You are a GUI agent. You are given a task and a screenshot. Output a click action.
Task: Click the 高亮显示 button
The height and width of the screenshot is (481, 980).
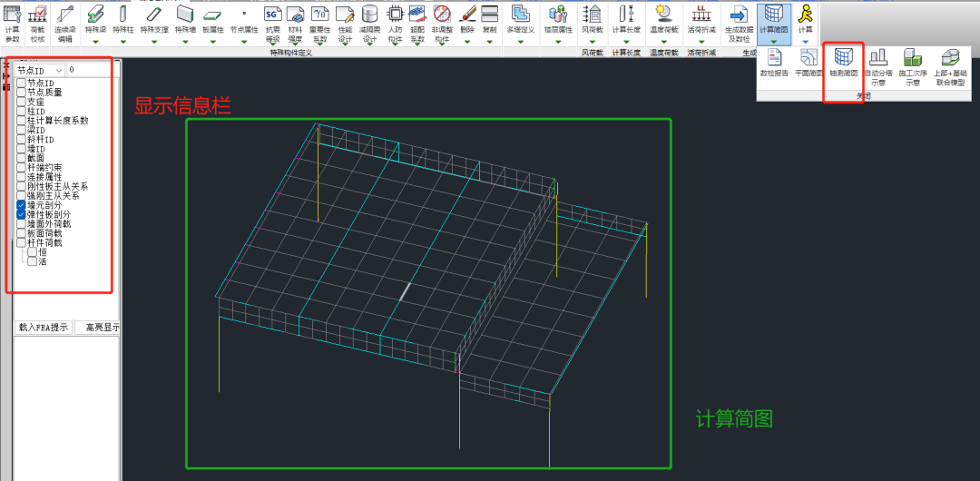(x=97, y=327)
